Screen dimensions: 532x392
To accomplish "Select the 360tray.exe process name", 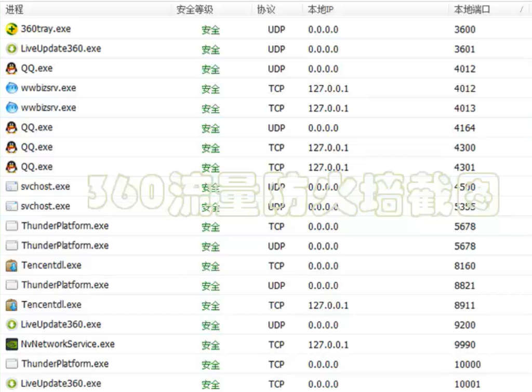I will [x=46, y=29].
